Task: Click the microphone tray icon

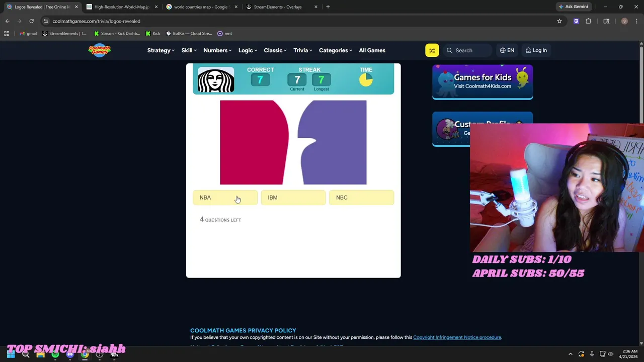Action: point(592,354)
